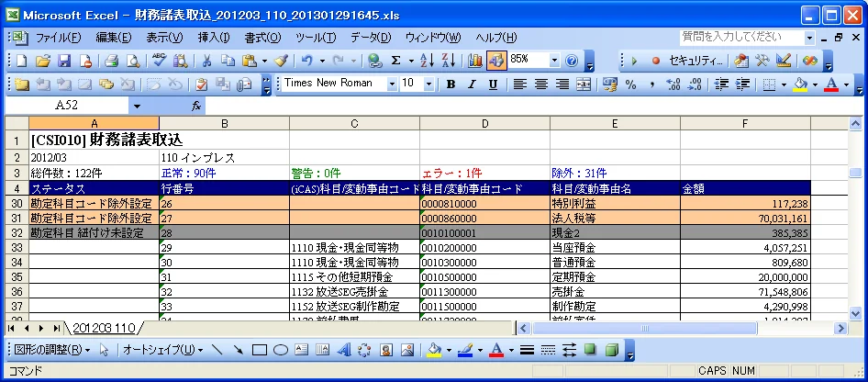The height and width of the screenshot is (382, 868).
Task: Toggle Bold formatting
Action: click(x=451, y=84)
